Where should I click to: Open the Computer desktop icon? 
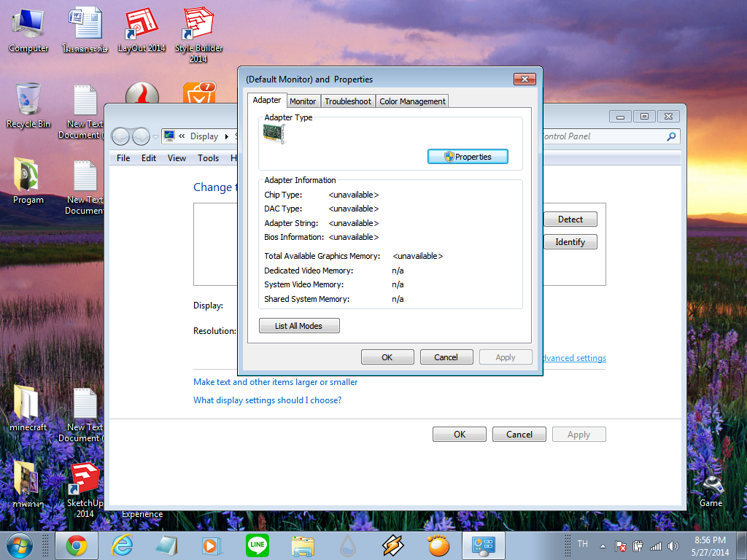tap(28, 30)
